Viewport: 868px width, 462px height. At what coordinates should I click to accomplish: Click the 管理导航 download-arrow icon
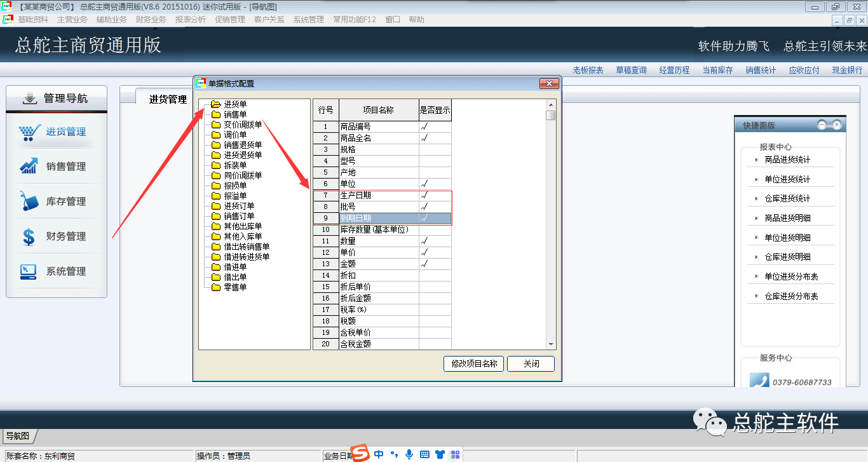tap(30, 99)
